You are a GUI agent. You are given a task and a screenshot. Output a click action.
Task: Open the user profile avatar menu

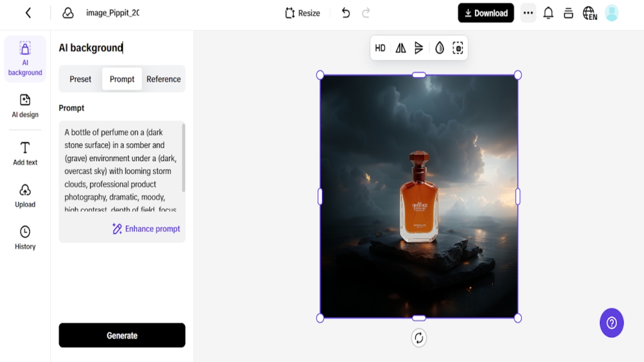(612, 13)
